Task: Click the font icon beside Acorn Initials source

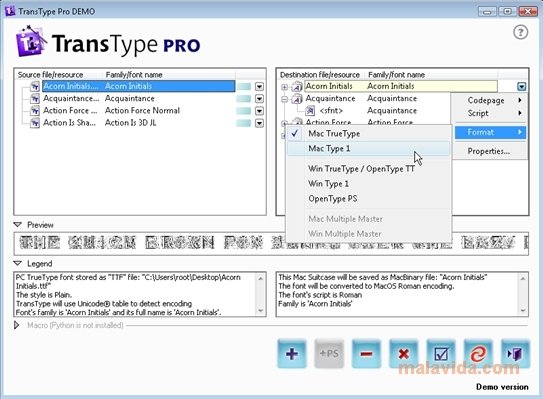Action: point(35,86)
